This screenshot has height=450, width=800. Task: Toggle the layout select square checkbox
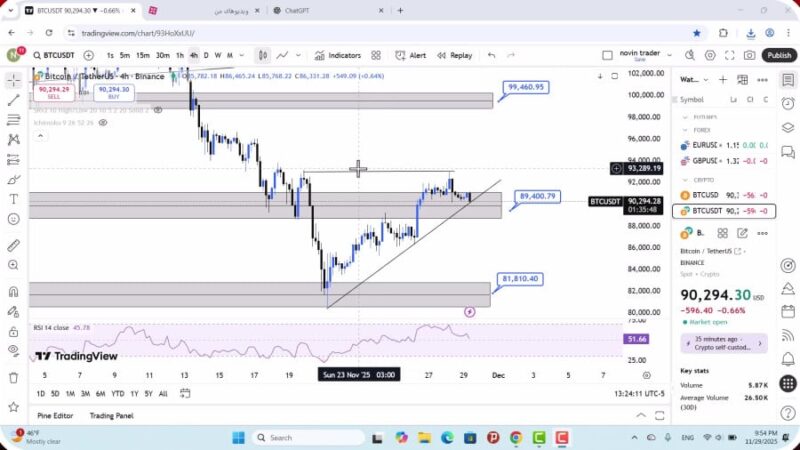click(606, 56)
